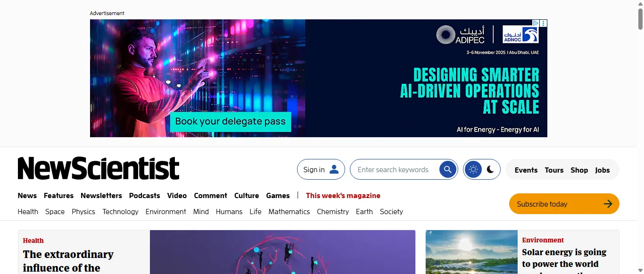Image resolution: width=644 pixels, height=274 pixels.
Task: Open ad options menu dots icon
Action: pos(544,23)
